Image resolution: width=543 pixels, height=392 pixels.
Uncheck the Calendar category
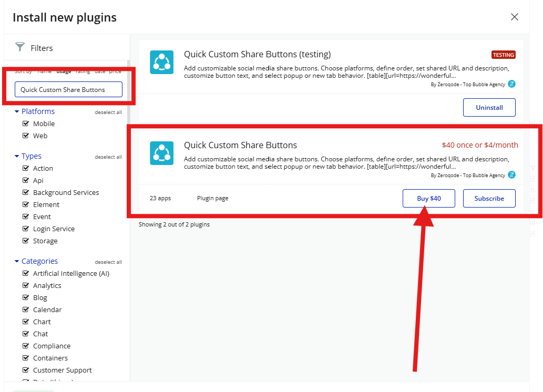26,310
